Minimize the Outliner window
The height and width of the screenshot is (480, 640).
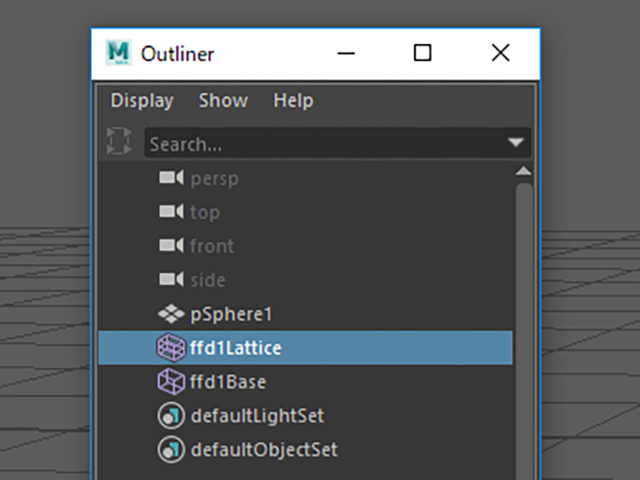[x=346, y=53]
